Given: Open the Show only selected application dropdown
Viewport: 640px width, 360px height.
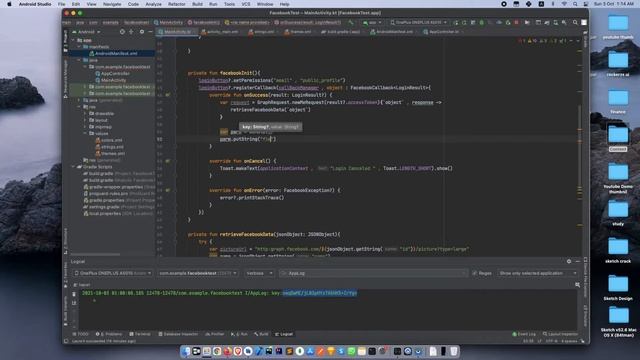Looking at the screenshot, I should coord(538,273).
